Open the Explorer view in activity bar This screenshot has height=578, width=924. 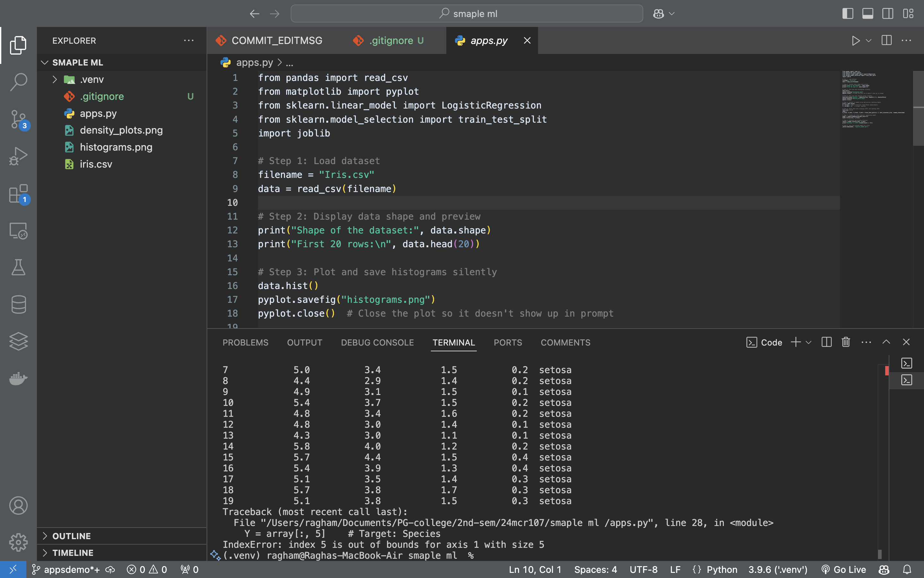coord(18,45)
